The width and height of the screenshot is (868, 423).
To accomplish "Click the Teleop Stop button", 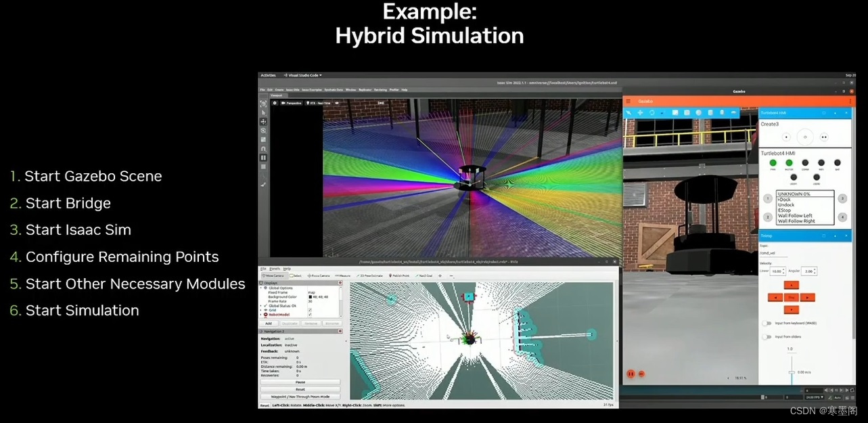I will click(x=791, y=297).
